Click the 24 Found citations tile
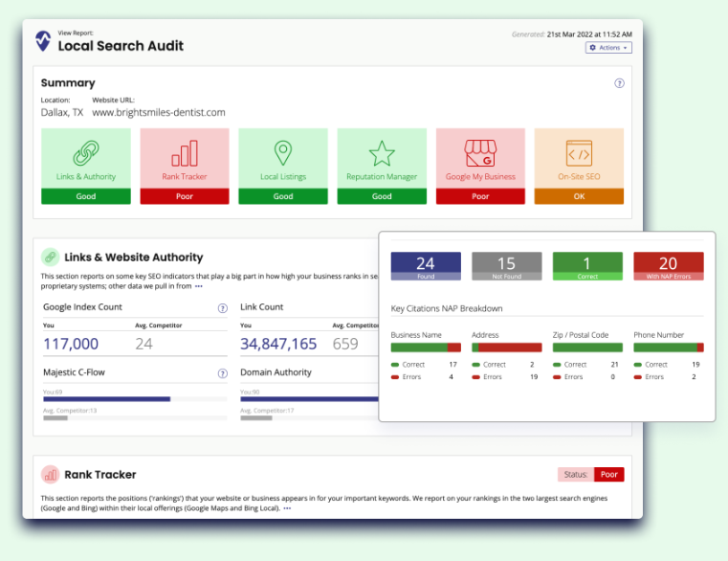 (426, 266)
